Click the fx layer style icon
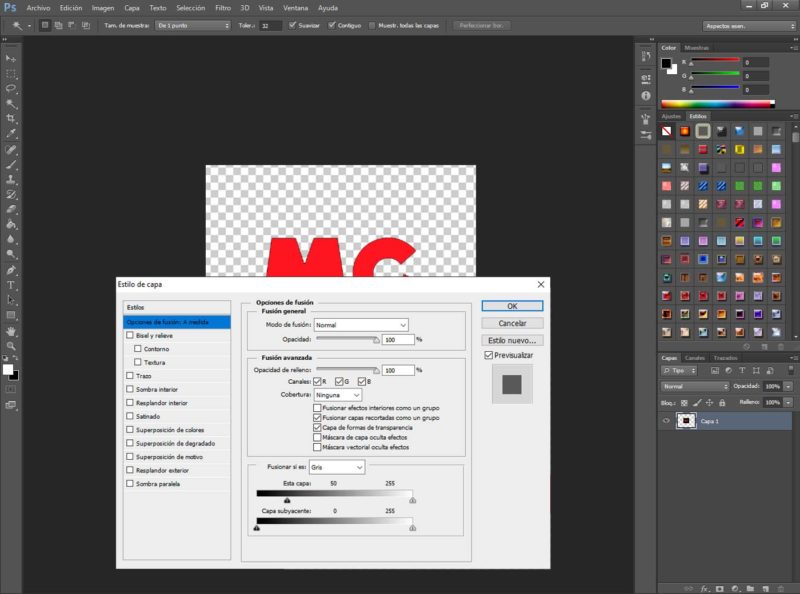800x594 pixels. [704, 588]
